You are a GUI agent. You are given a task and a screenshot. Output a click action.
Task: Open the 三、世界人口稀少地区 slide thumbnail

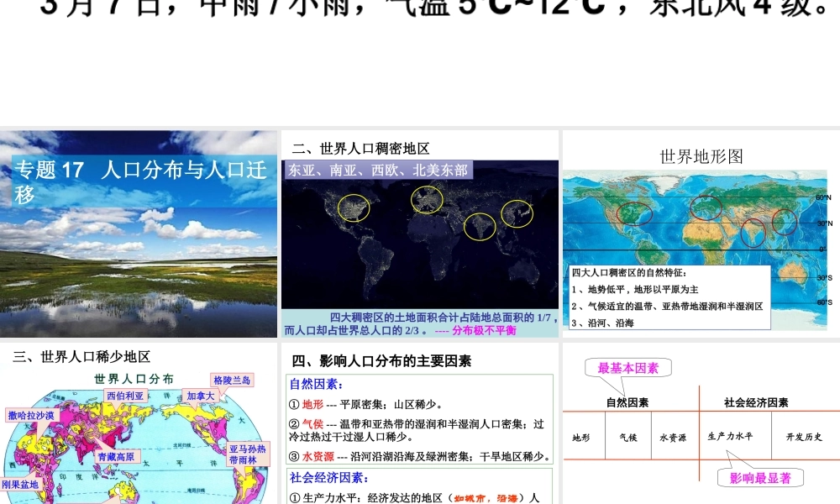tap(139, 423)
